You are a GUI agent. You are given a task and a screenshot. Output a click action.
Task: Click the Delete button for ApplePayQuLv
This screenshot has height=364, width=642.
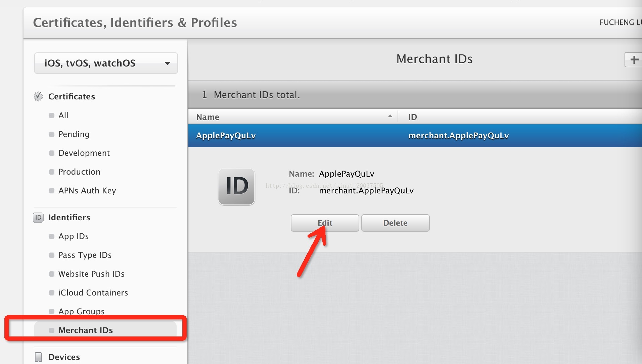[395, 223]
